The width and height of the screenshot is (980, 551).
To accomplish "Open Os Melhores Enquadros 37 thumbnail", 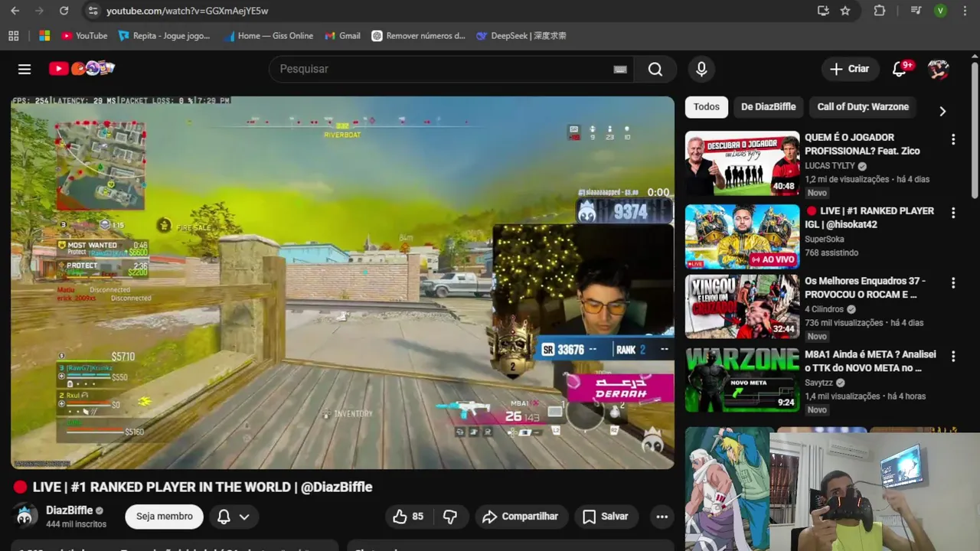I will coord(742,307).
